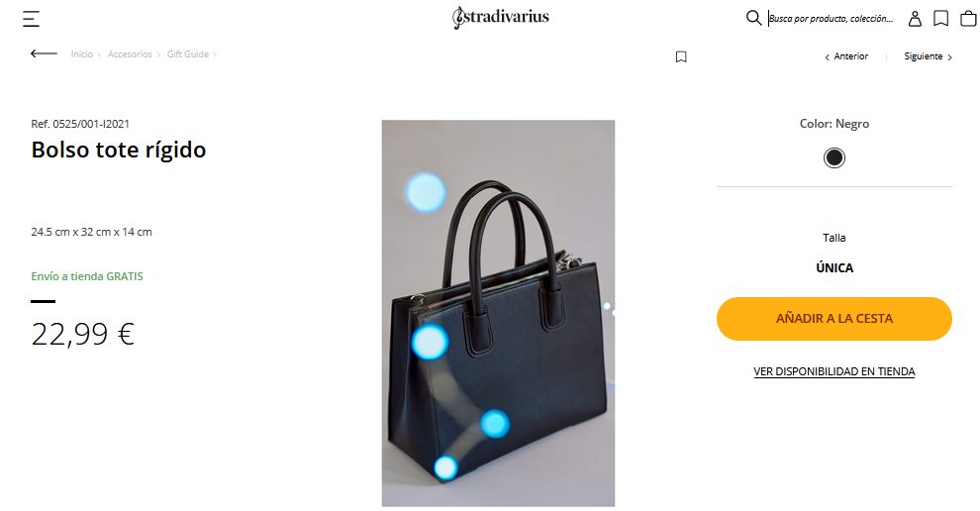Click the Siguiente chevron arrow
This screenshot has height=511, width=980.
click(950, 56)
